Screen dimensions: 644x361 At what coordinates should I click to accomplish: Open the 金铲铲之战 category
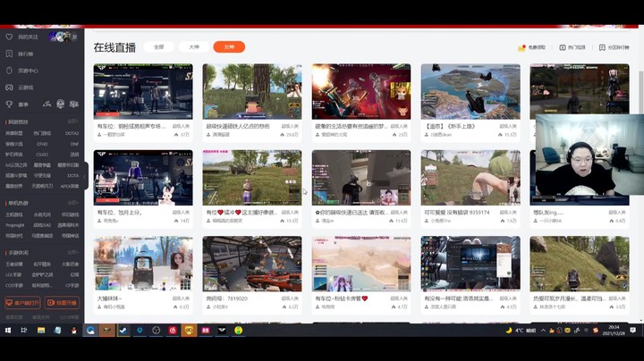(42, 275)
